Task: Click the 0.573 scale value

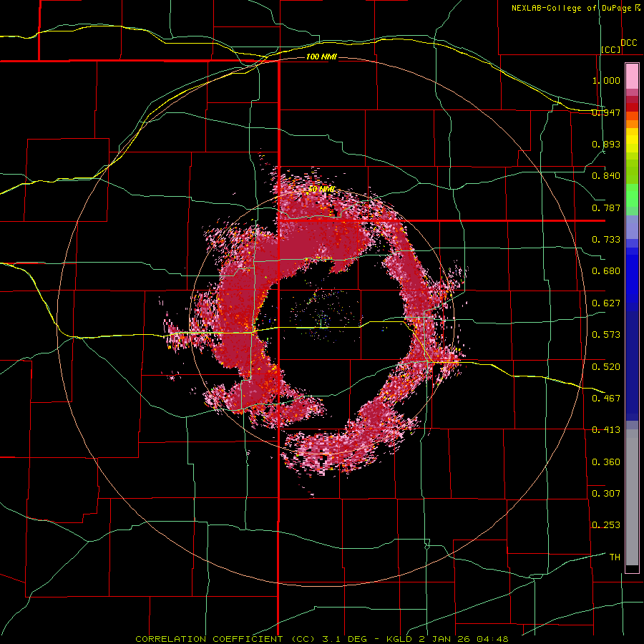Action: click(606, 335)
